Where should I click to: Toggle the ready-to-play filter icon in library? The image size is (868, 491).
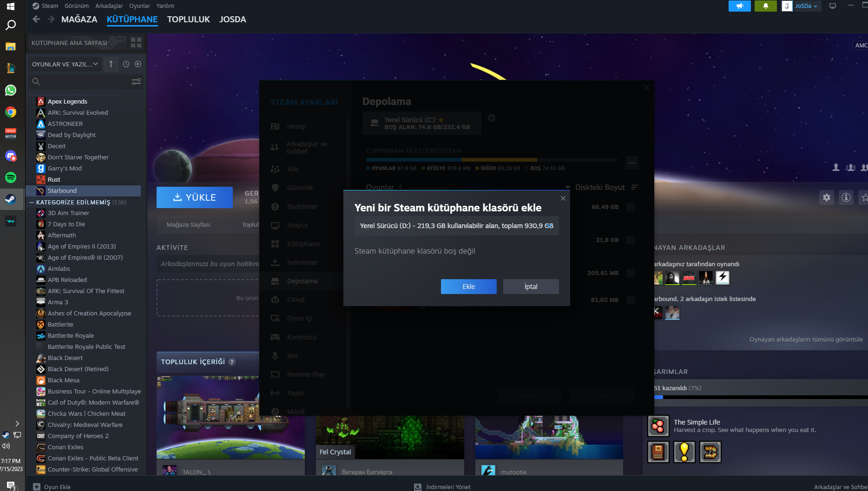tap(138, 64)
